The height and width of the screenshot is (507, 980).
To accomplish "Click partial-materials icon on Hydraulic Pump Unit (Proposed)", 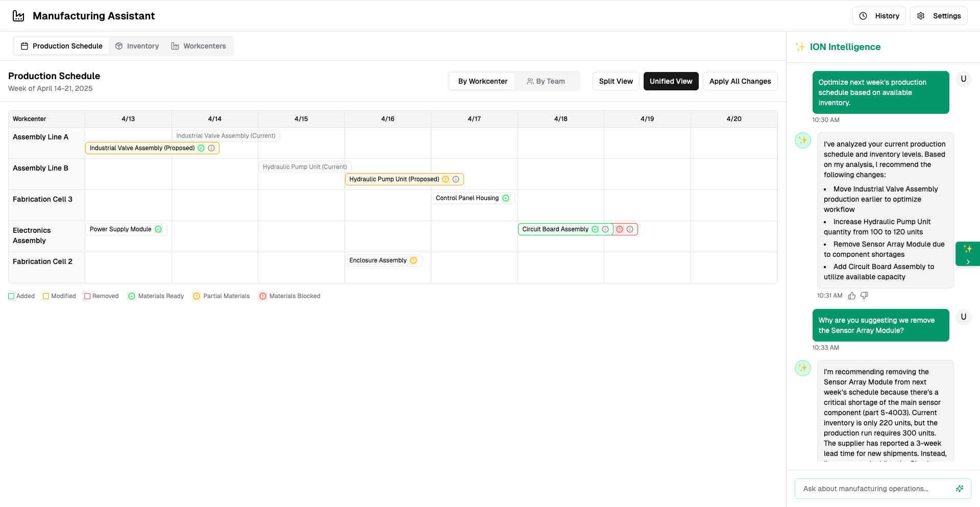I will [446, 179].
